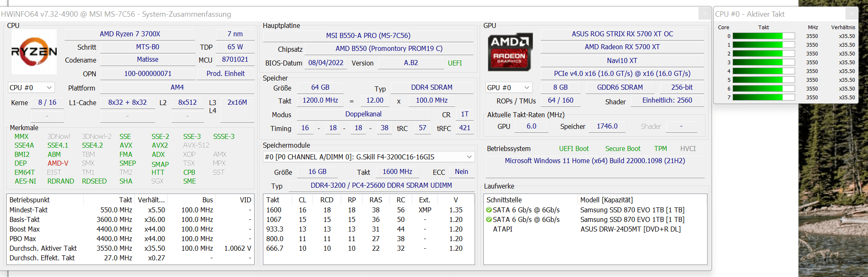Close the System-Zusammenfassung window

click(704, 14)
